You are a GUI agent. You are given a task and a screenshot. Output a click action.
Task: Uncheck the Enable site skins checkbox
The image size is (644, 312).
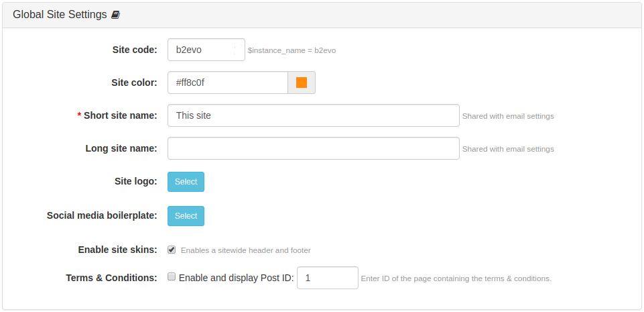172,250
